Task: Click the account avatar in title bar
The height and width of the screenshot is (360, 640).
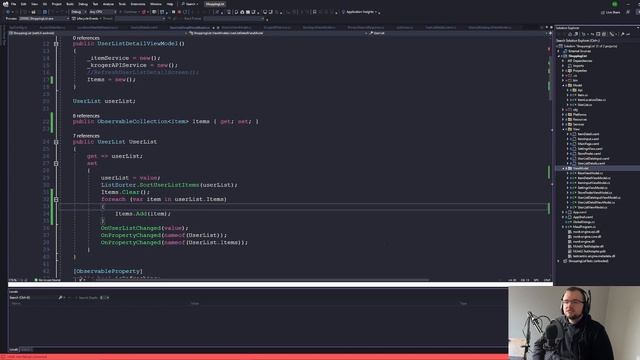Action: (615, 4)
